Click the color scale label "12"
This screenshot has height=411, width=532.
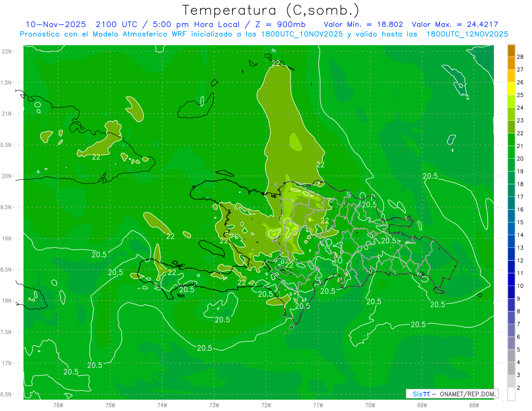coord(520,261)
